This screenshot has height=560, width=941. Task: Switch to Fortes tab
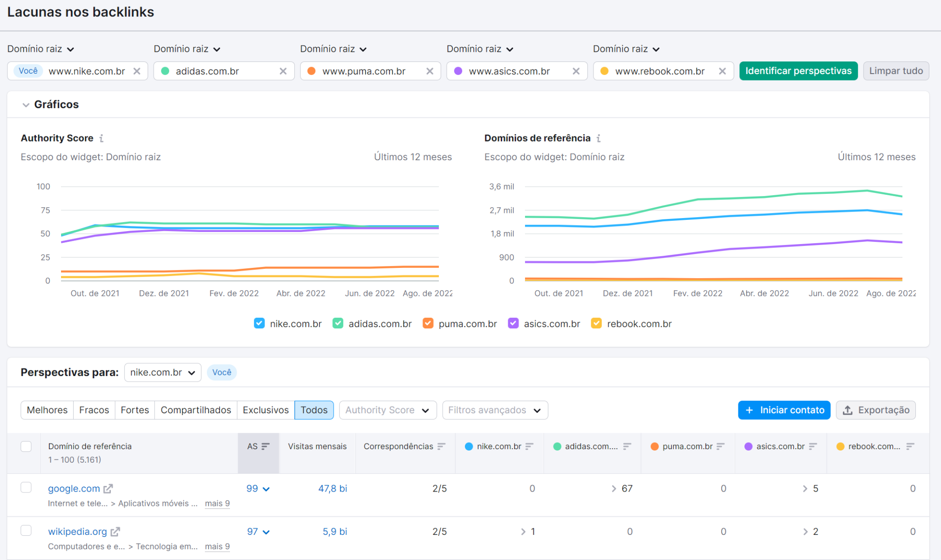click(135, 410)
